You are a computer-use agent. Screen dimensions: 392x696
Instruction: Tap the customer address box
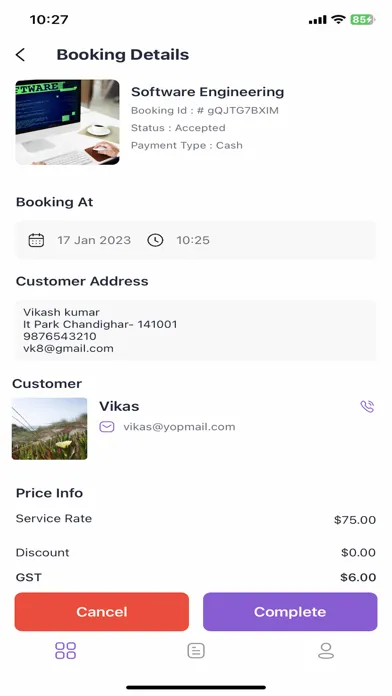point(195,330)
